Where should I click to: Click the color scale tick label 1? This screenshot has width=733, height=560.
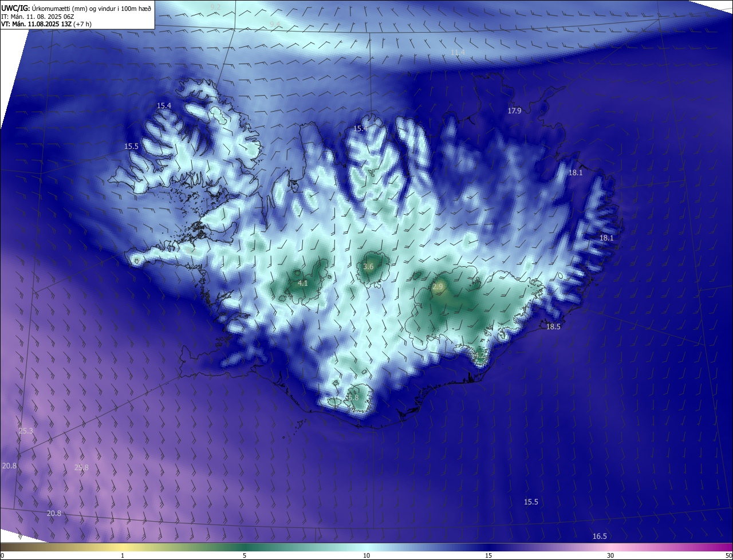coord(123,555)
